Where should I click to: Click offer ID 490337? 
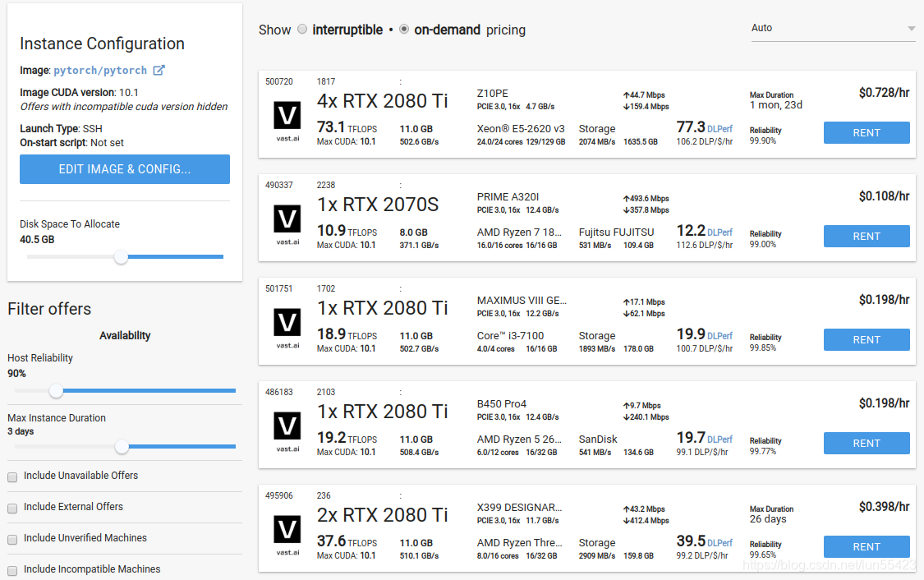278,185
